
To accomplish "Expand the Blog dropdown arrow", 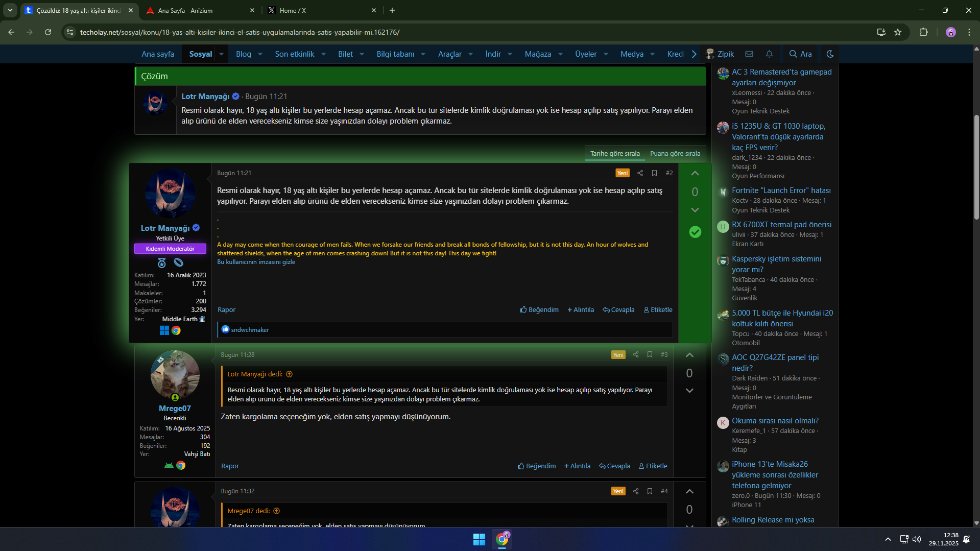I will coord(260,54).
